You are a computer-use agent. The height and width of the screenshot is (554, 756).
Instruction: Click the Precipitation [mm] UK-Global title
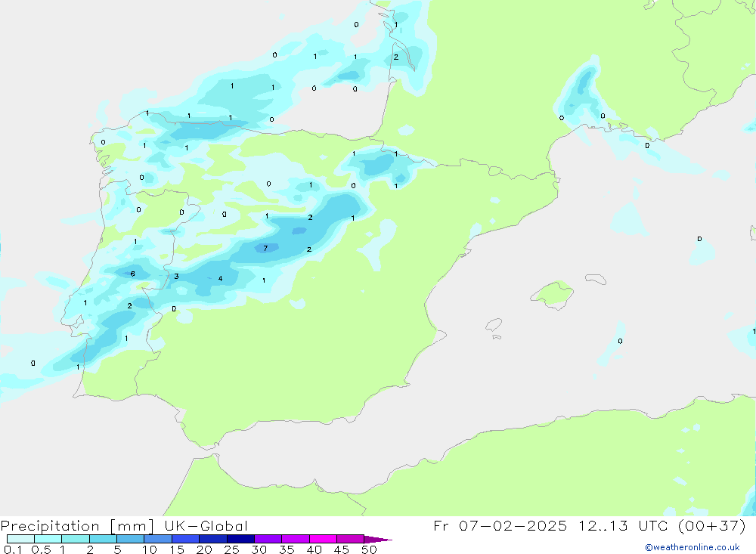point(124,526)
